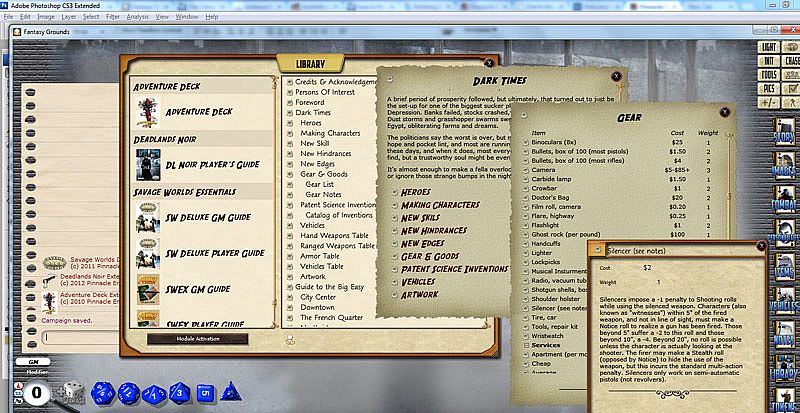Screen dimensions: 800x413
Task: Pick the blue d20 die
Action: click(x=103, y=394)
